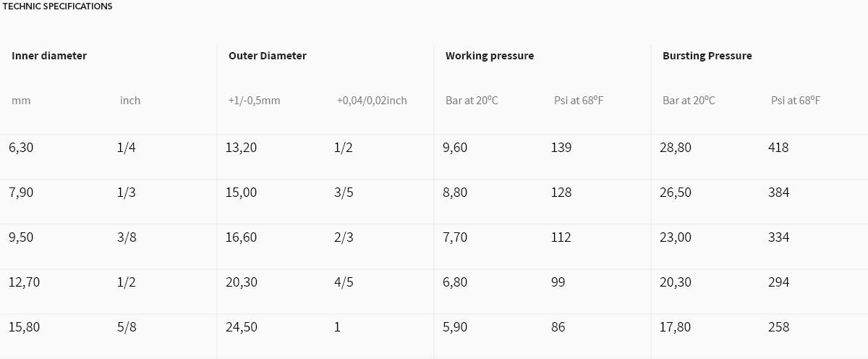The height and width of the screenshot is (359, 868).
Task: Select the 128 working pressure psi value
Action: tap(561, 193)
